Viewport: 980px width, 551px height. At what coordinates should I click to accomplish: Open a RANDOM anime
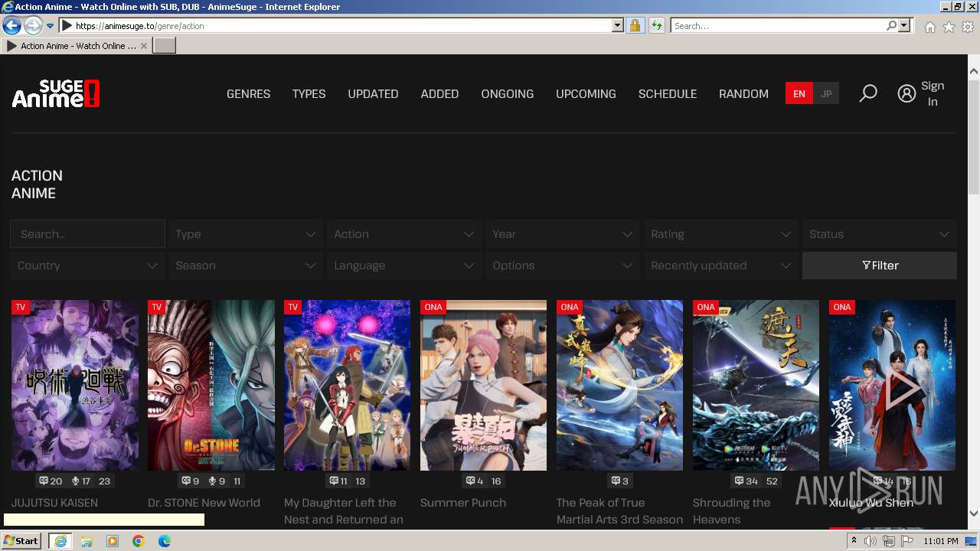pyautogui.click(x=743, y=94)
